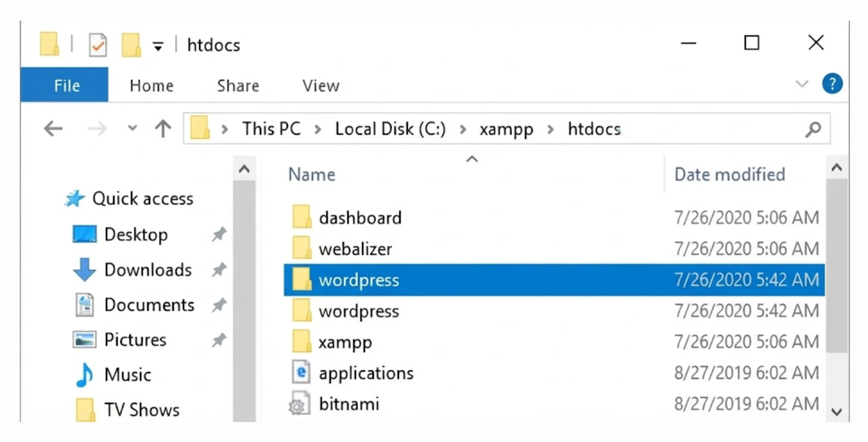The height and width of the screenshot is (442, 868).
Task: Expand the chevron before This PC
Action: tap(224, 129)
